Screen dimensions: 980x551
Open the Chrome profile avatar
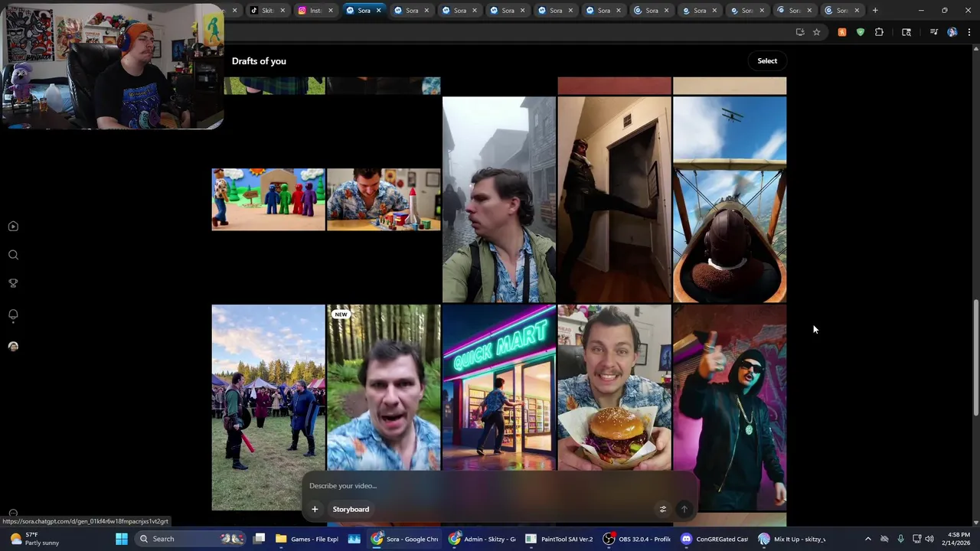click(x=952, y=32)
